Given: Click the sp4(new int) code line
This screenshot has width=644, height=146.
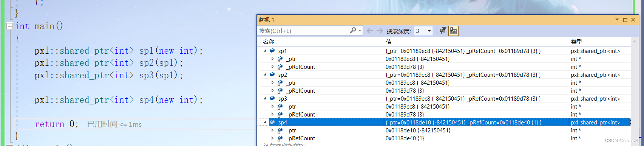Looking at the screenshot, I should (x=119, y=100).
